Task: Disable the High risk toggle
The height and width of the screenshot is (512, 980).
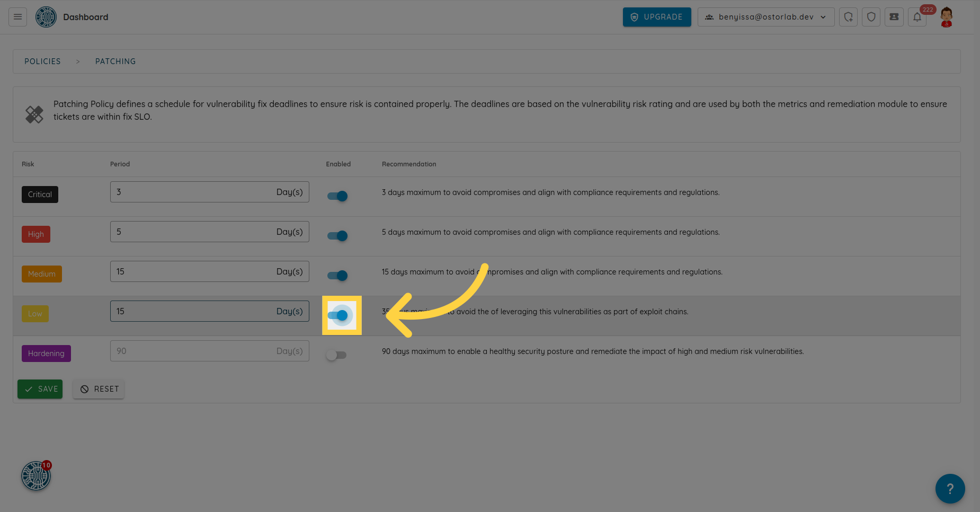Action: click(337, 236)
